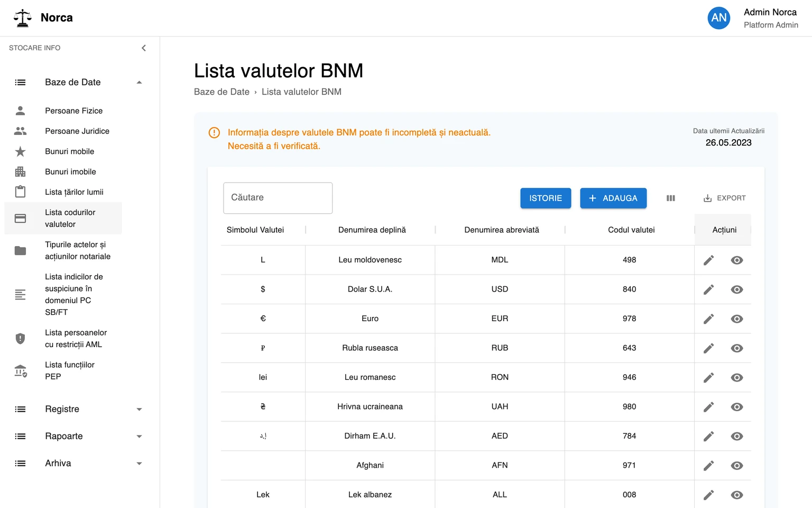The width and height of the screenshot is (812, 508).
Task: Edit the Dirham E.A.U. row
Action: (x=709, y=436)
